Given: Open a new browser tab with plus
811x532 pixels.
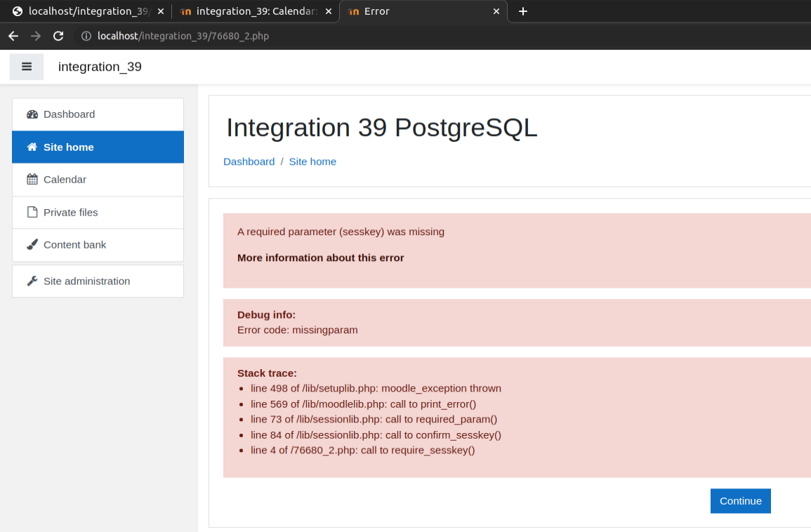Looking at the screenshot, I should click(x=523, y=11).
